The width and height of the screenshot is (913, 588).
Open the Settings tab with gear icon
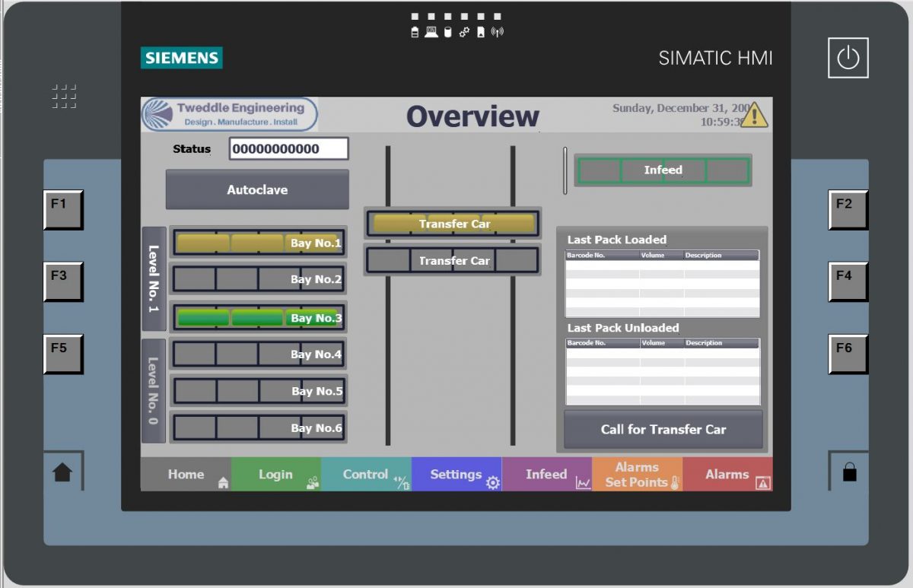coord(456,474)
